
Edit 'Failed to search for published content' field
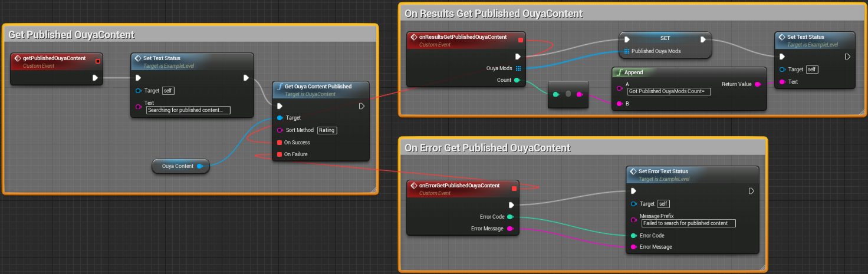[x=689, y=223]
